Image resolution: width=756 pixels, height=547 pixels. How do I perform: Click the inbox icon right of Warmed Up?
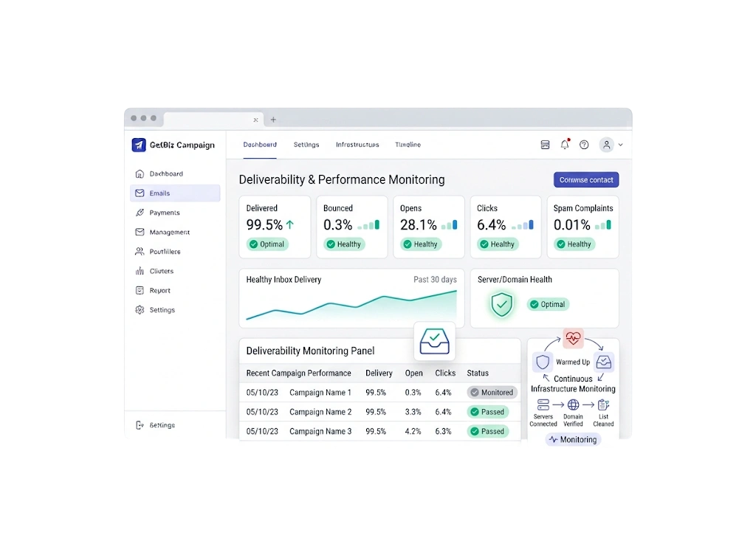coord(604,362)
